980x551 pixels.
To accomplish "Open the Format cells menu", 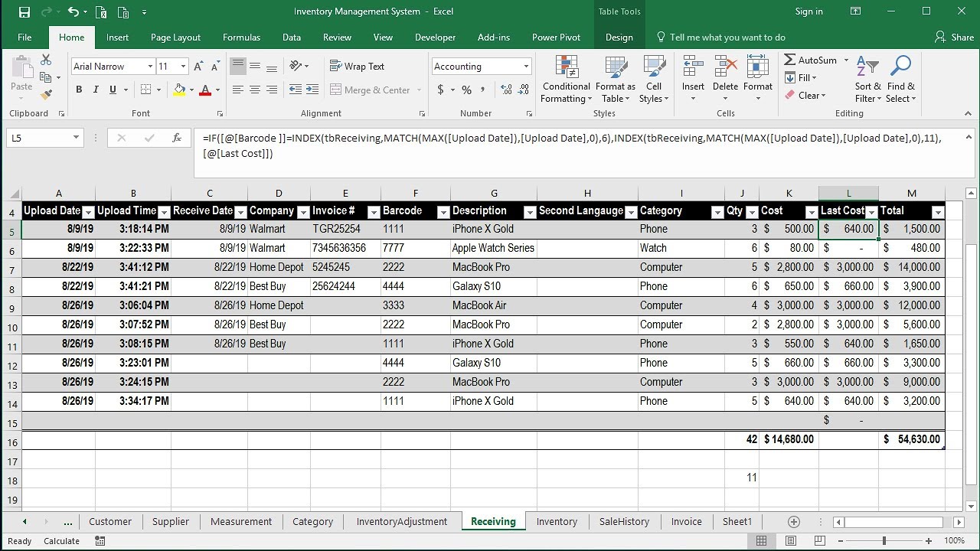I will click(757, 79).
